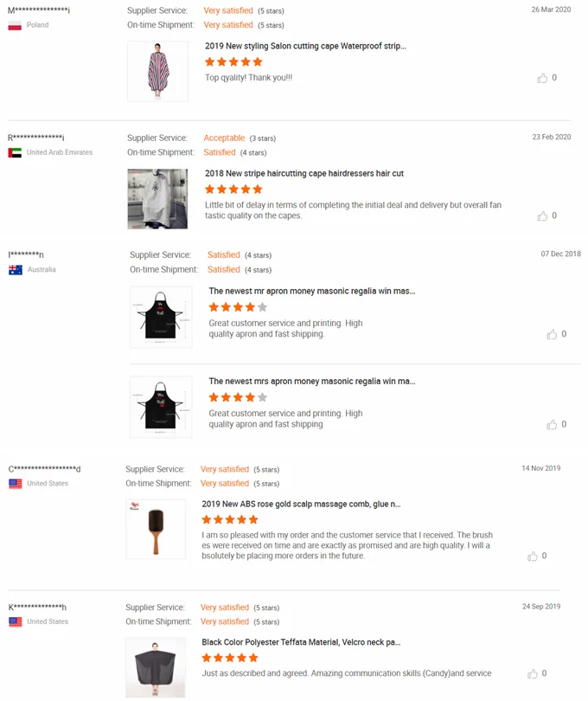Like the mr apron review
The height and width of the screenshot is (701, 588).
point(552,334)
